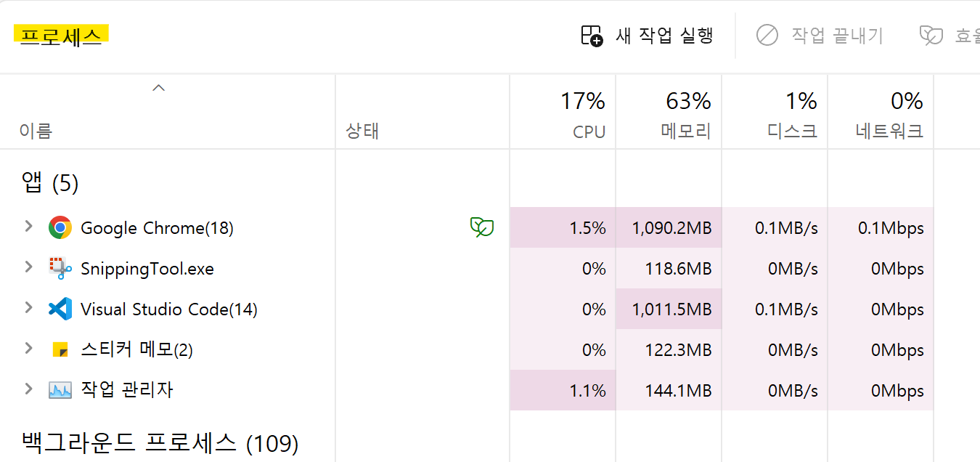Viewport: 980px width, 462px height.
Task: Sort processes by 메모리 column
Action: click(x=669, y=113)
